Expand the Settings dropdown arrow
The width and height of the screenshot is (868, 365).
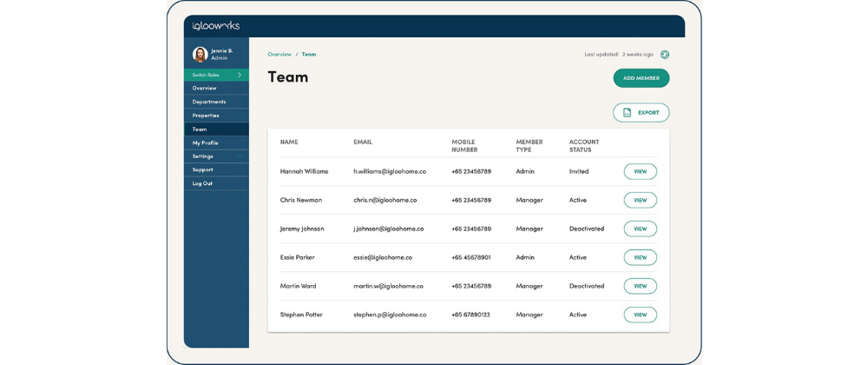tap(240, 156)
